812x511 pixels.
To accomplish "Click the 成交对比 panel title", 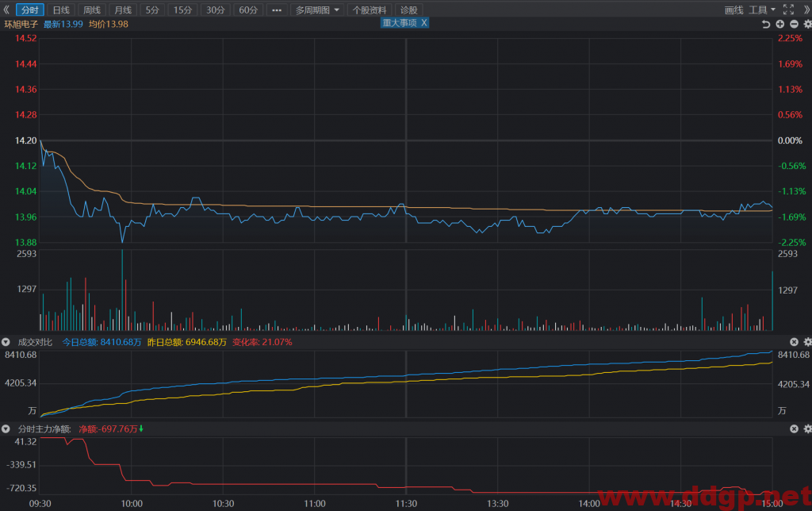I will [35, 342].
